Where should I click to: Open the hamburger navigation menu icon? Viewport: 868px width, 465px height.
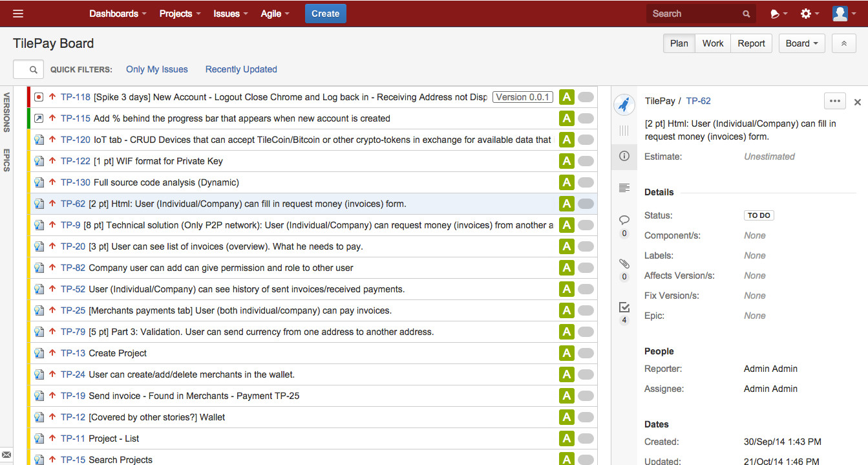coord(18,14)
